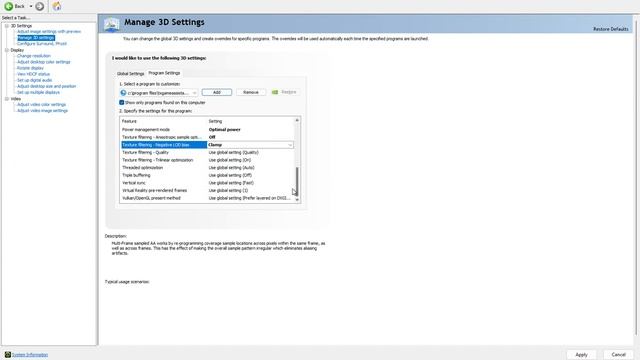Open View HDCP status page
Image resolution: width=640 pixels, height=360 pixels.
pyautogui.click(x=33, y=74)
